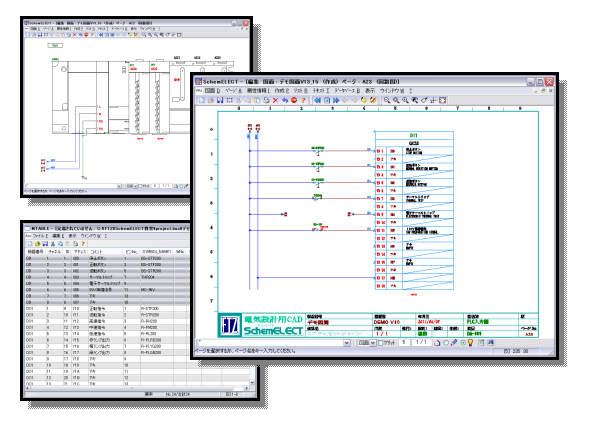The image size is (589, 439).
Task: Toggle the グリッド checkbox in SchemELECT bottom bar
Action: [381, 343]
